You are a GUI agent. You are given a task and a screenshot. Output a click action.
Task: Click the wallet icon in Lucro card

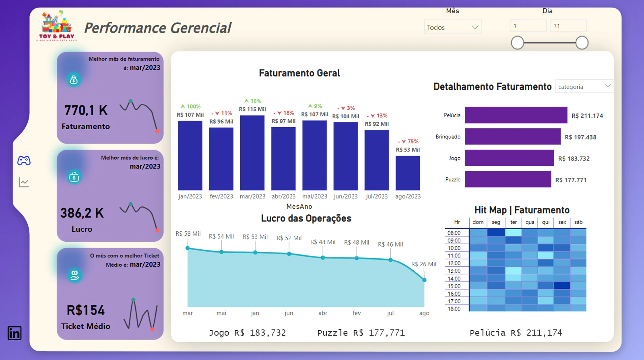point(74,177)
